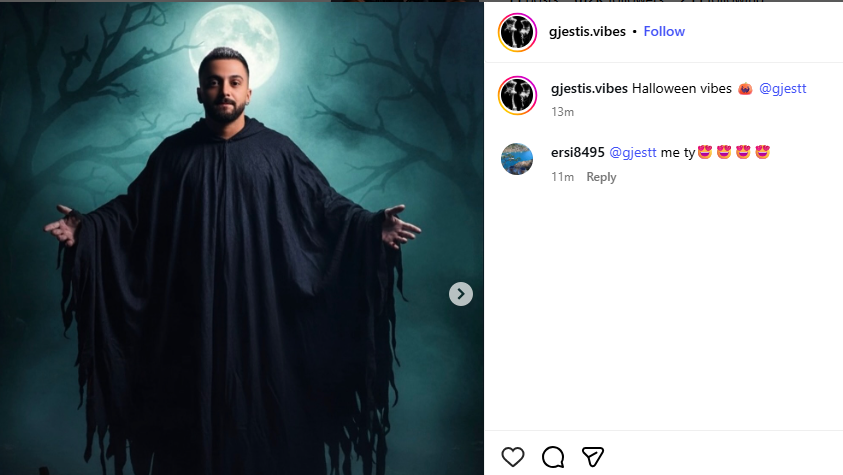Follow the gjestis.vibes account
The height and width of the screenshot is (475, 843).
tap(664, 32)
